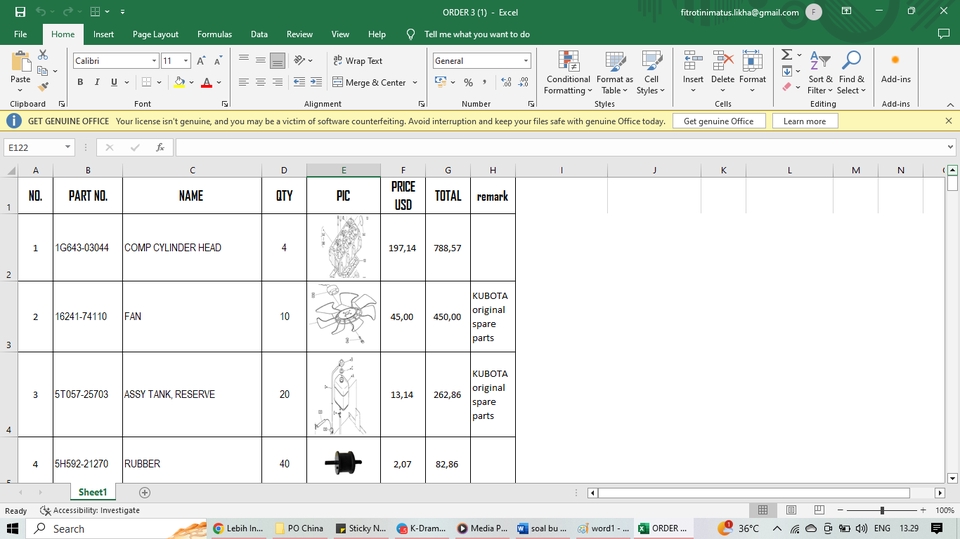Apply comma style number format

pyautogui.click(x=484, y=82)
